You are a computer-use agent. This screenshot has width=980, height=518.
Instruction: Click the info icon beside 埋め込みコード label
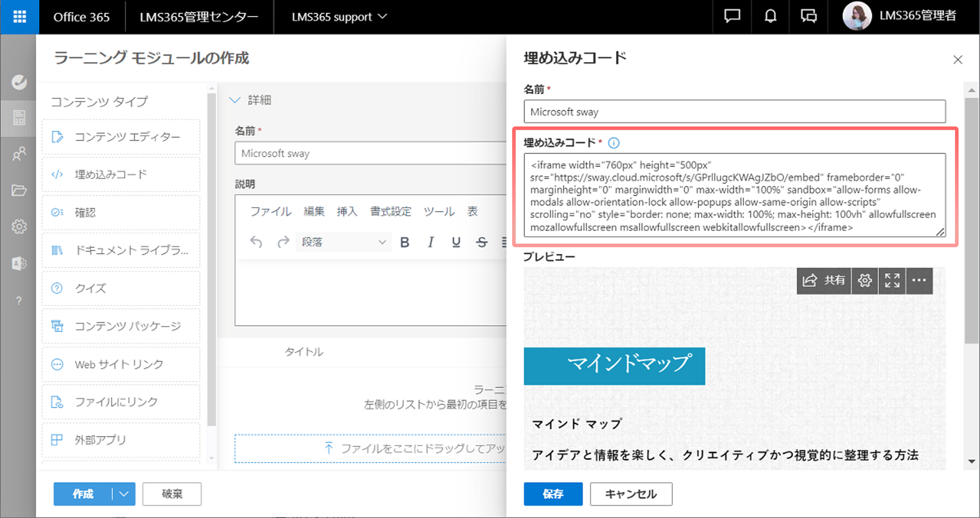tap(614, 143)
